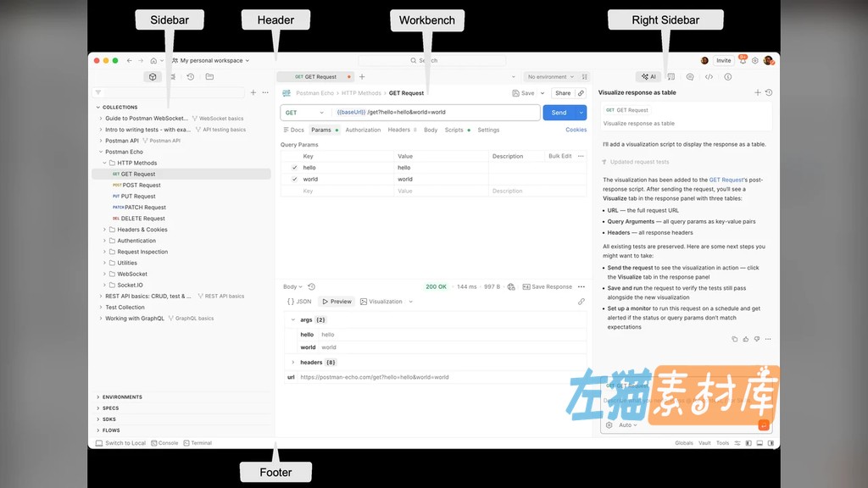
Task: Switch to the Docs tab
Action: [x=293, y=130]
